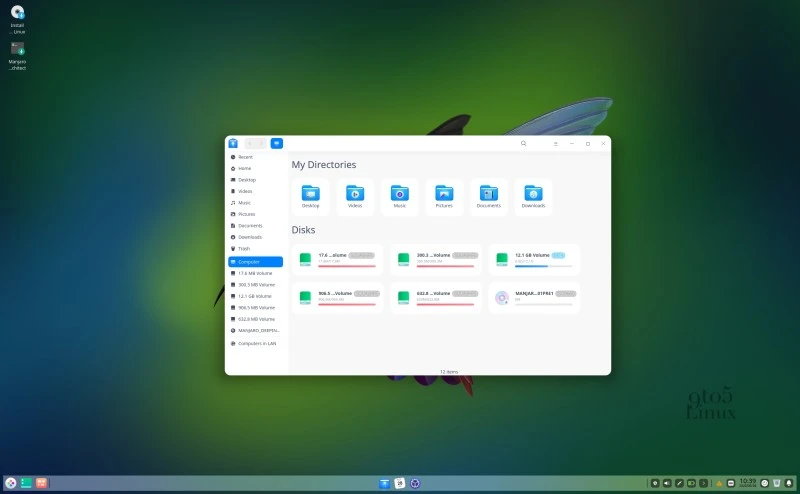Open 906.5 MB Volume in sidebar

(255, 308)
